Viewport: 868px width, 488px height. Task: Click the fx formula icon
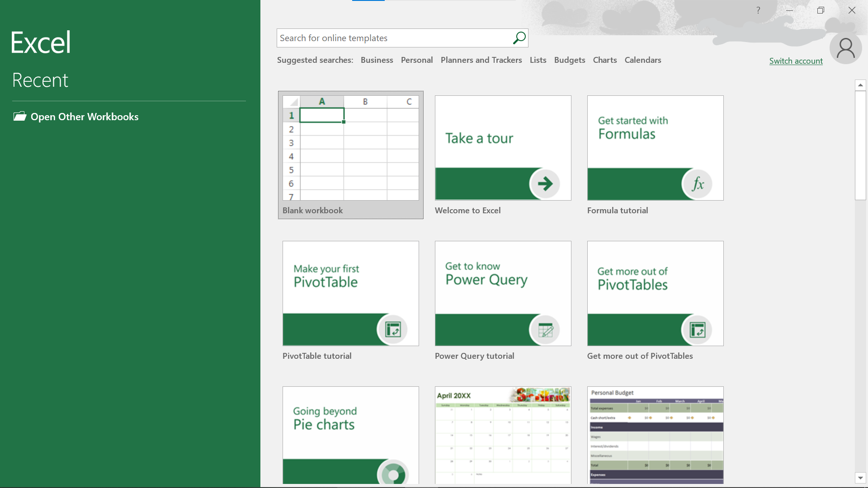pos(697,183)
